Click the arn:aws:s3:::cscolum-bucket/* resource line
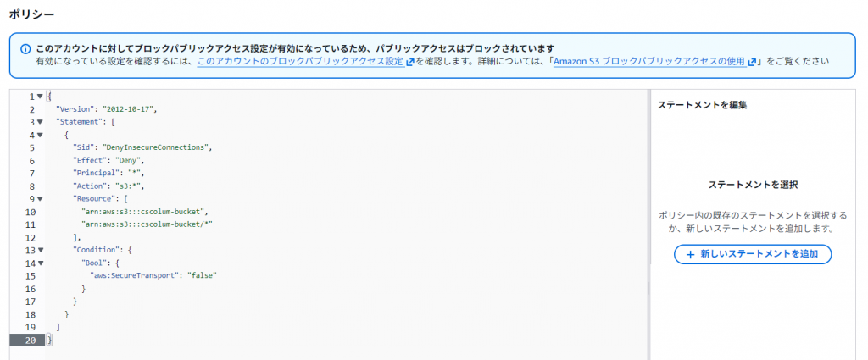Image resolution: width=868 pixels, height=360 pixels. 146,224
